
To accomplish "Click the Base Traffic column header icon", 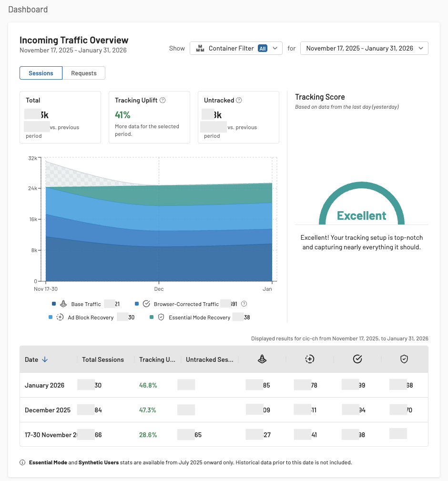I will (262, 359).
